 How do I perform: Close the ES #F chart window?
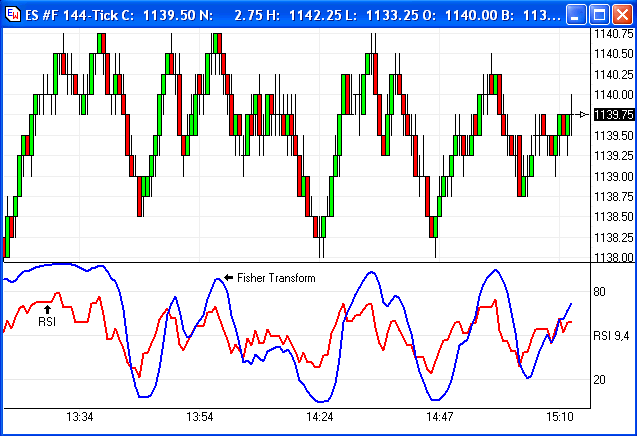[x=619, y=15]
